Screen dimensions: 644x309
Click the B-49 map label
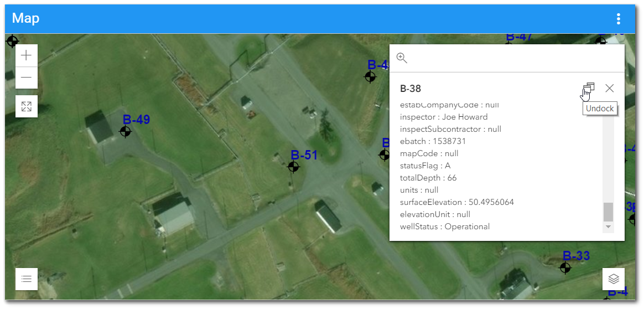point(136,120)
